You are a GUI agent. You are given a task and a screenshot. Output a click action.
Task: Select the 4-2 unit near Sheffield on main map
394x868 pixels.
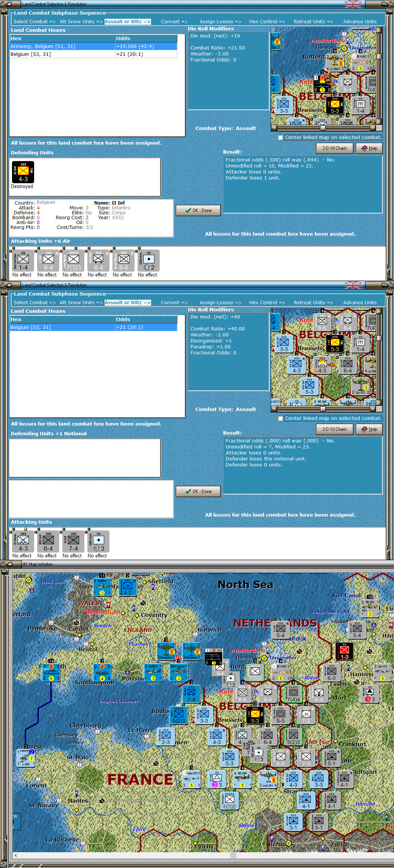coord(127,587)
